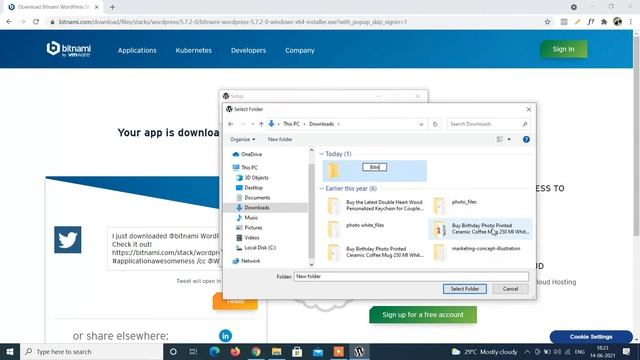Select the marketing-concept-illustration folder
Viewport: 640px width, 360px height.
point(486,249)
